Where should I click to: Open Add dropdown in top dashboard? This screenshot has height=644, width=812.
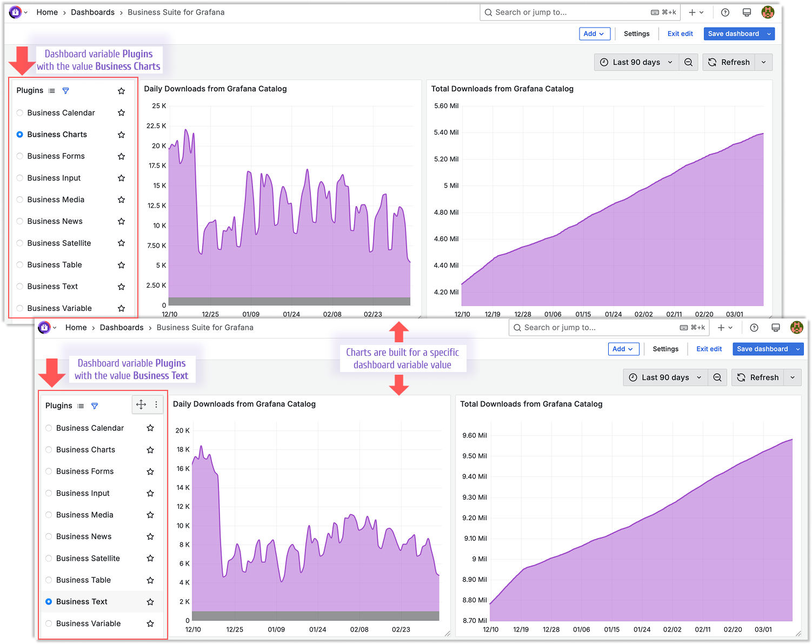coord(594,34)
